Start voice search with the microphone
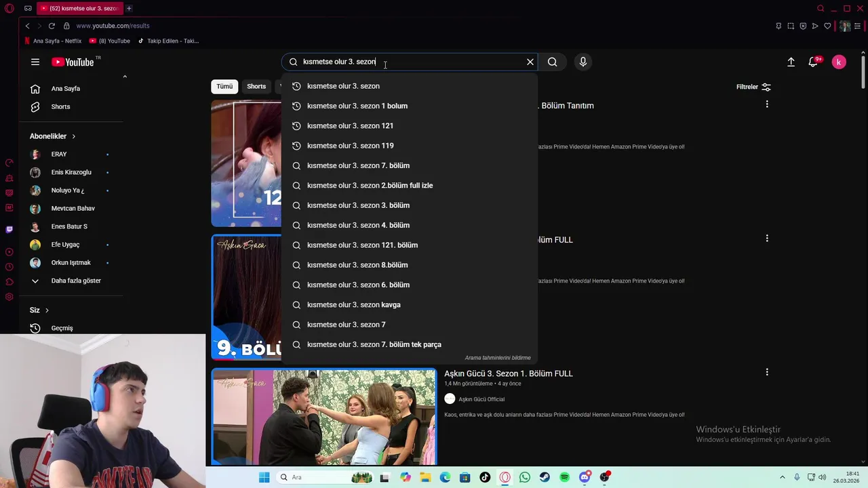Viewport: 868px width, 488px height. tap(583, 62)
